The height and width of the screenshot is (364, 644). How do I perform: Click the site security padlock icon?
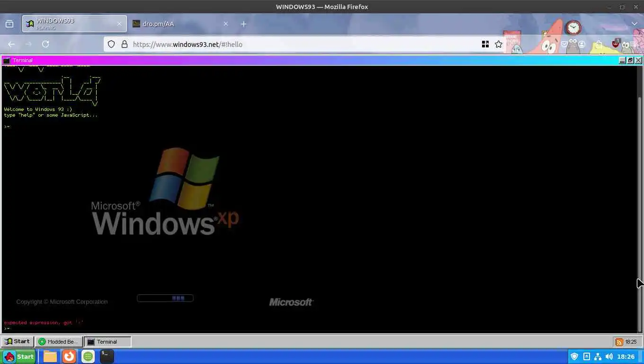pos(125,44)
